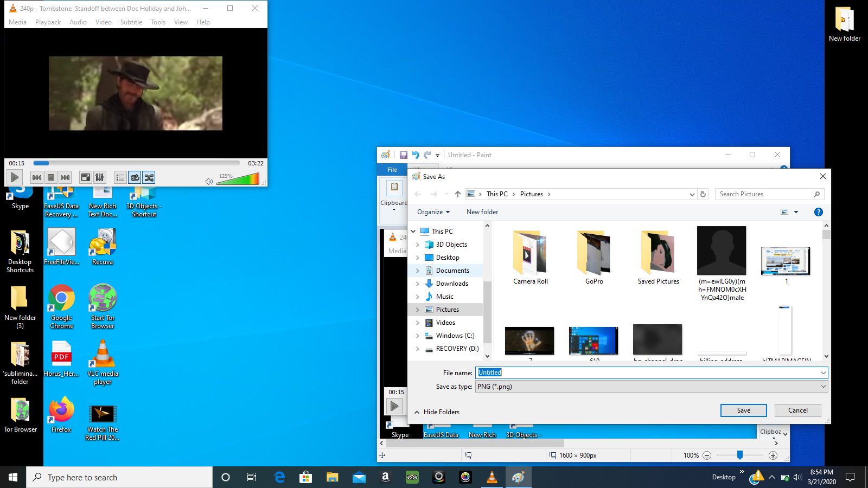Image resolution: width=868 pixels, height=488 pixels.
Task: Open Customize Quick Access Toolbar dropdown
Action: click(438, 156)
